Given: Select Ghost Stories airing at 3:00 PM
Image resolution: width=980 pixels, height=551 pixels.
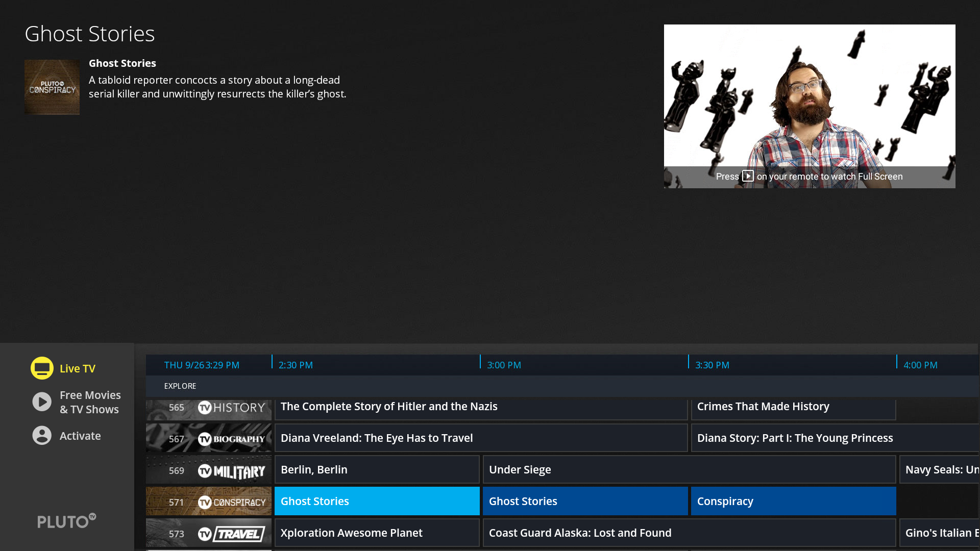Looking at the screenshot, I should (585, 501).
